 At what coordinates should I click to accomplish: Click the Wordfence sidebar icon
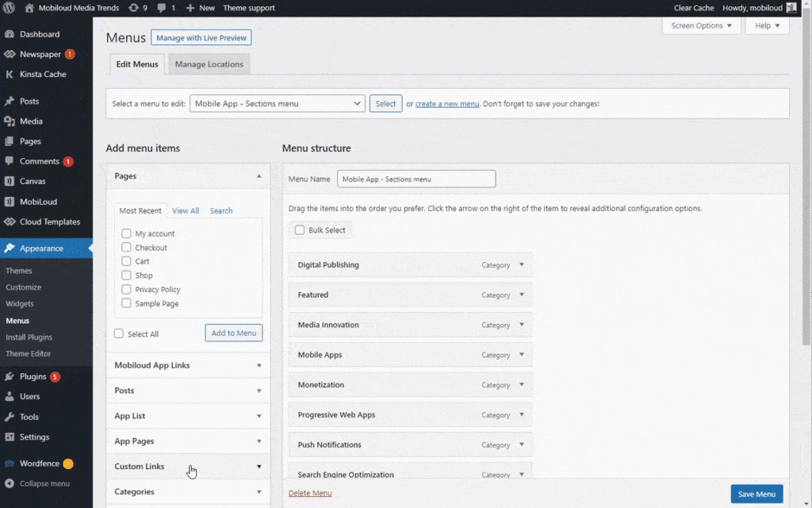(10, 464)
